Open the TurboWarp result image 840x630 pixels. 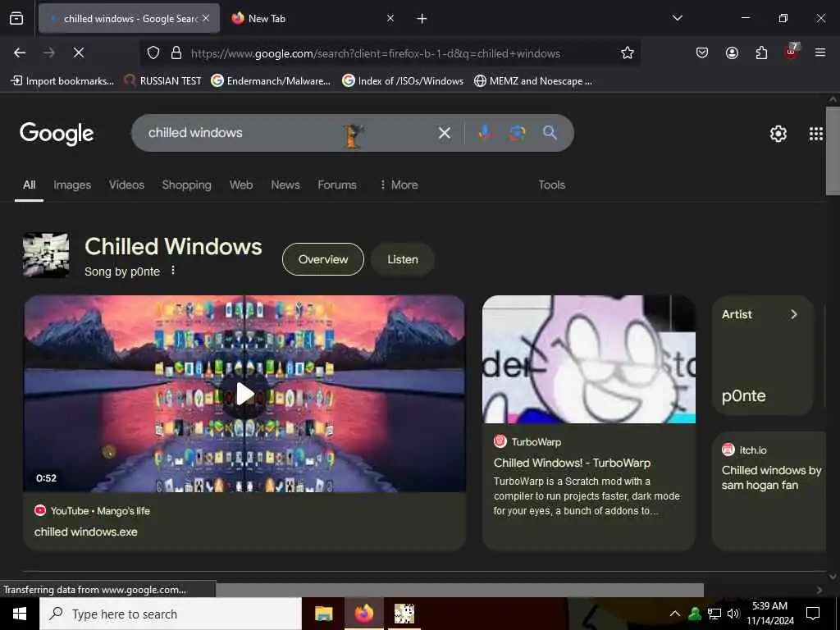[589, 359]
